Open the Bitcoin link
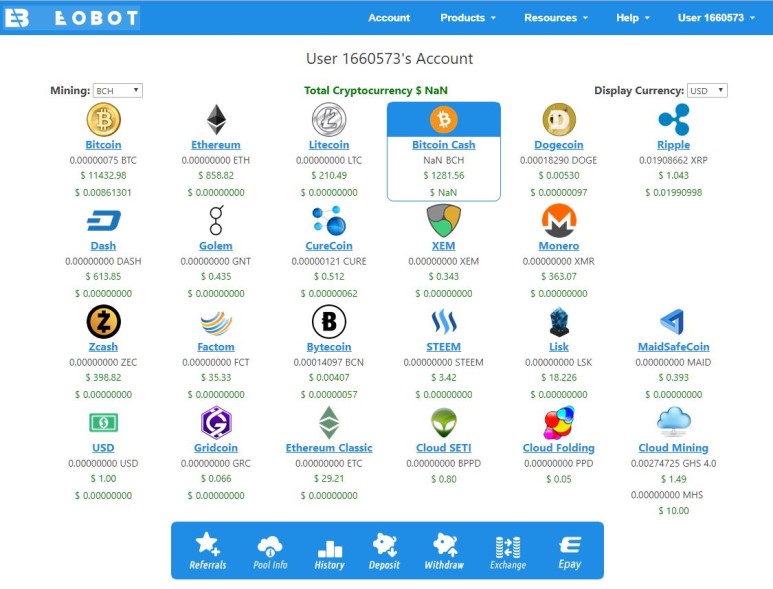The width and height of the screenshot is (773, 589). coord(103,145)
